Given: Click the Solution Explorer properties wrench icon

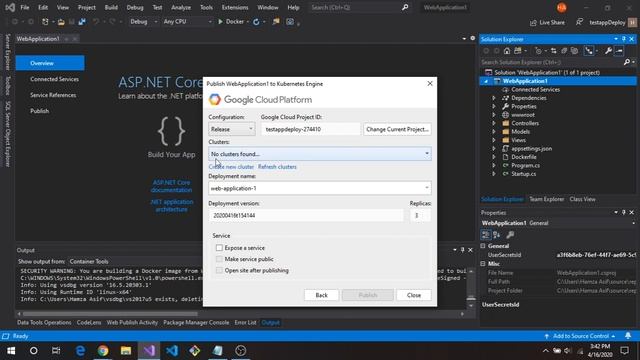Looking at the screenshot, I should [x=608, y=51].
